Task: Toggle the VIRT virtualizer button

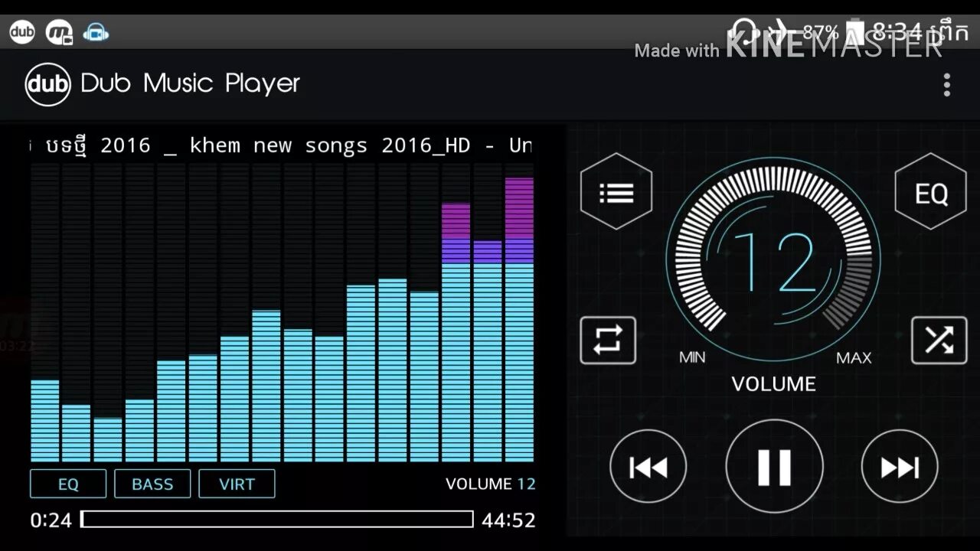Action: tap(237, 484)
